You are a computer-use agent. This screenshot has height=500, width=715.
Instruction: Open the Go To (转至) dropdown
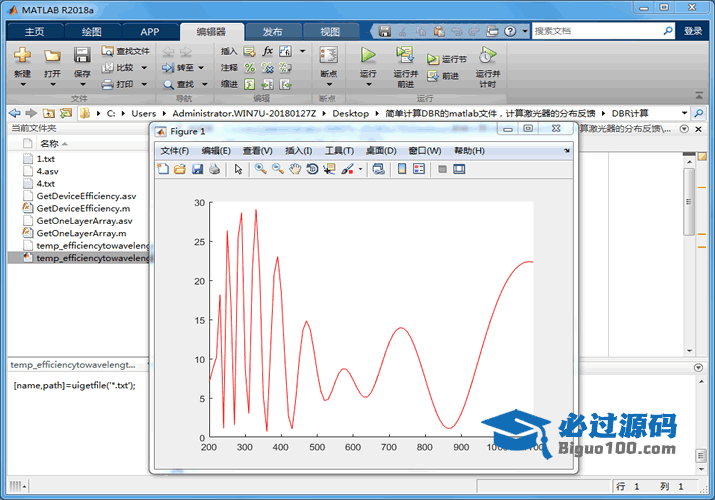(x=201, y=67)
